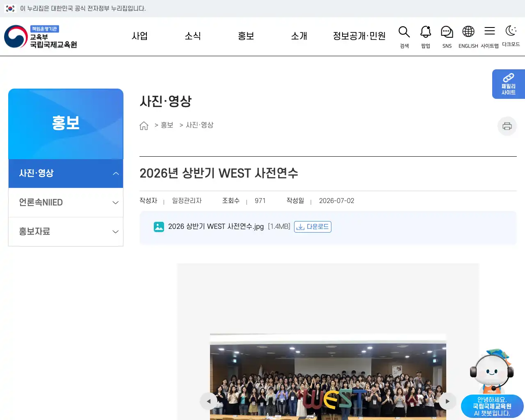Open the 정보공개·민원 main menu
The image size is (525, 420).
[359, 36]
